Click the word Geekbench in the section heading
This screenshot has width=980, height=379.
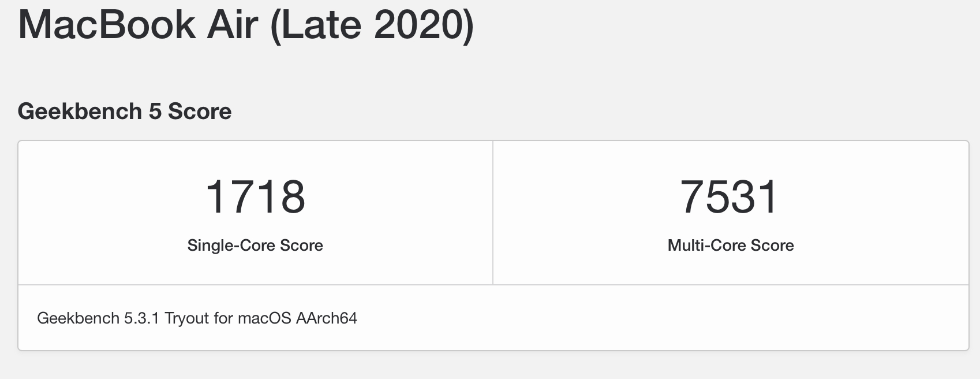coord(80,112)
